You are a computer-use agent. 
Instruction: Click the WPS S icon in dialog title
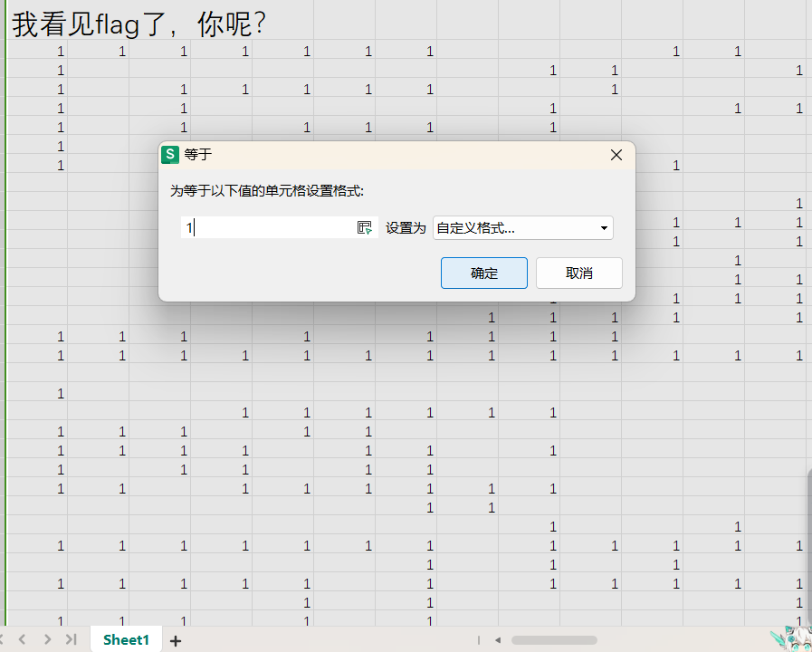click(x=170, y=154)
